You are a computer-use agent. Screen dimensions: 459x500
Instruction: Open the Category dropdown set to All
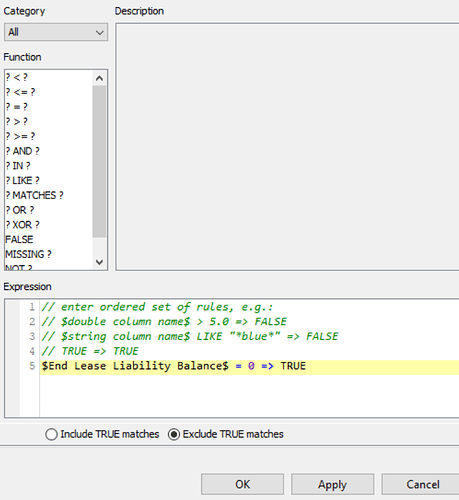56,32
